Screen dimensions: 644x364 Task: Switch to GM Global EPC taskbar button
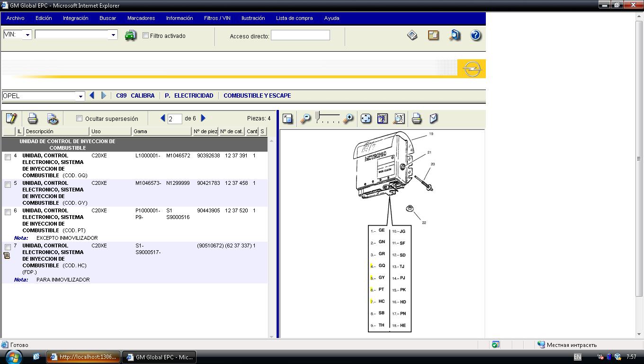[x=159, y=357]
